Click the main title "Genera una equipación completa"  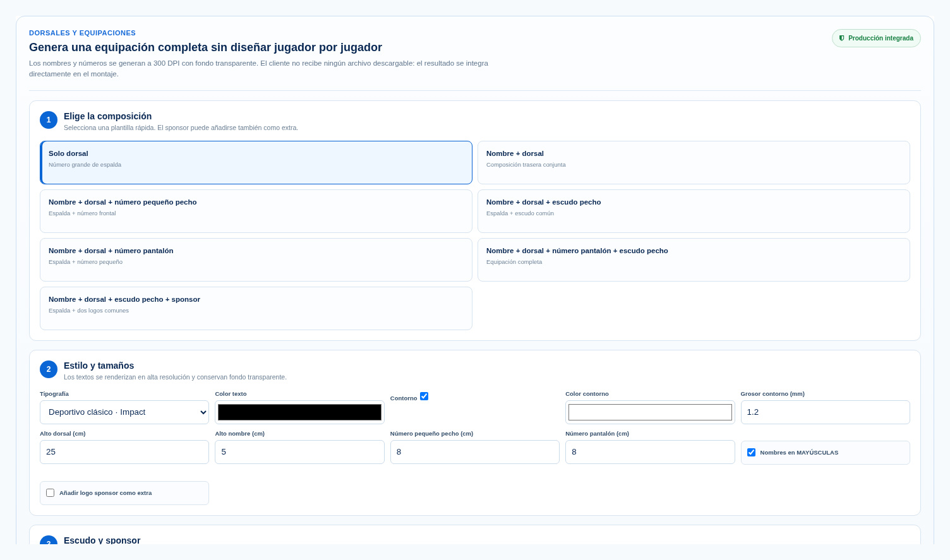click(205, 47)
